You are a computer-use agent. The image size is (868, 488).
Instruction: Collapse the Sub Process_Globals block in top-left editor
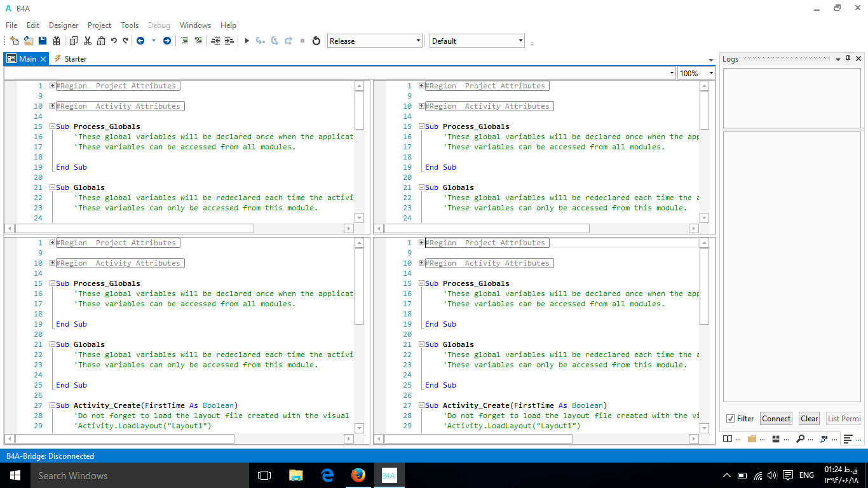52,126
